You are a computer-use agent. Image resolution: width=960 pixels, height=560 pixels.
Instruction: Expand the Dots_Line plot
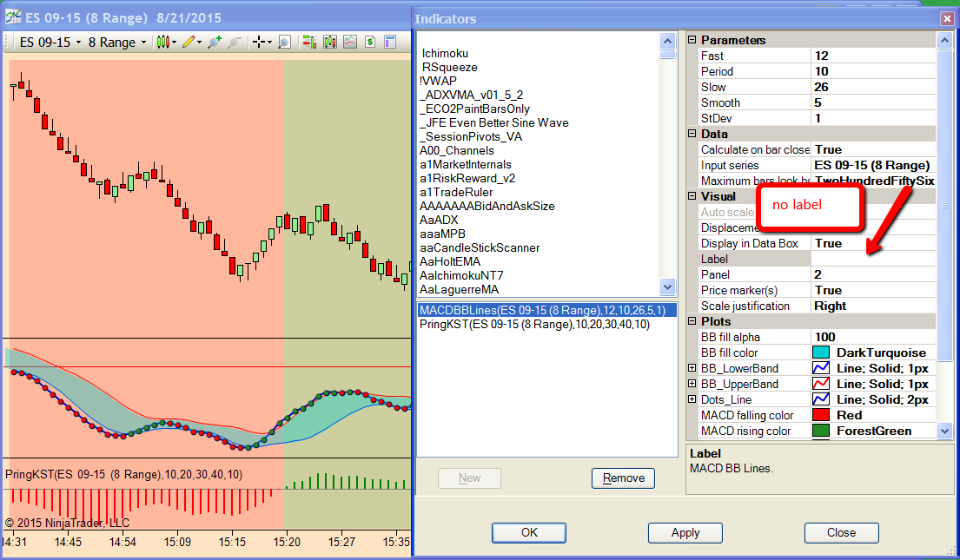(692, 399)
